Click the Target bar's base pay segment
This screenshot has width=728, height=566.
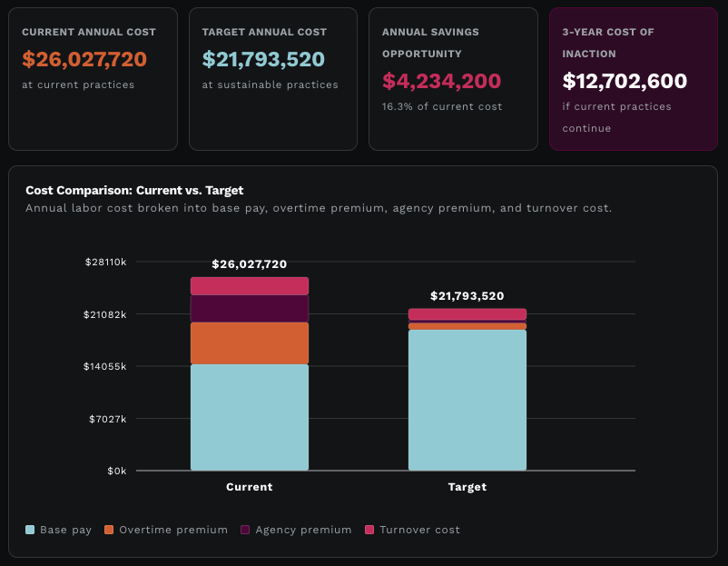(x=467, y=400)
